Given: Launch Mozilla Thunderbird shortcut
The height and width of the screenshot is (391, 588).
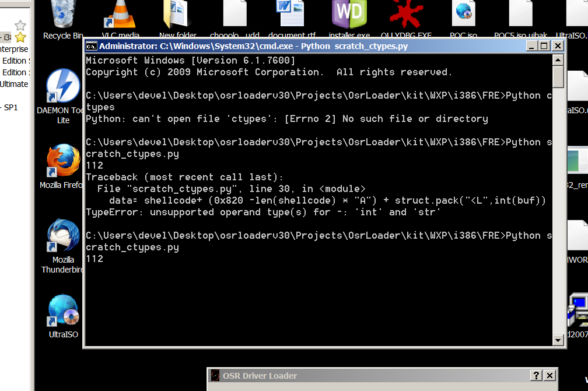Looking at the screenshot, I should 63,236.
